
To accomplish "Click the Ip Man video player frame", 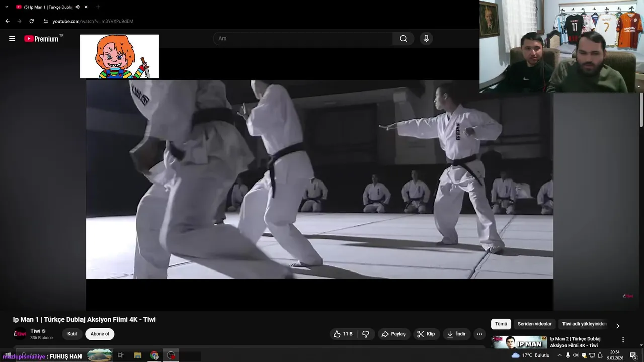I will click(319, 179).
